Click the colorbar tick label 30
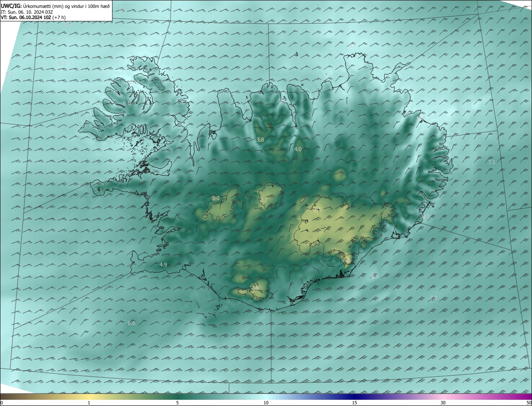Screen dimensions: 532x406 [443, 403]
